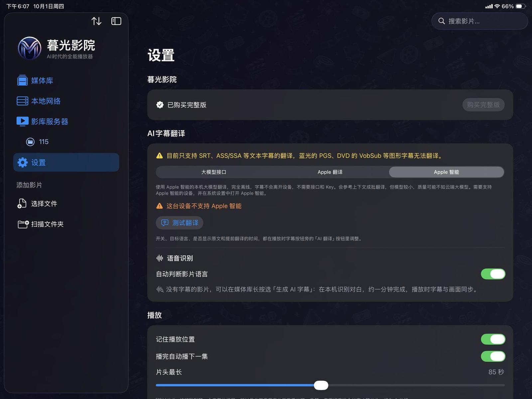Click the folder circle icon beside 115

pyautogui.click(x=30, y=142)
